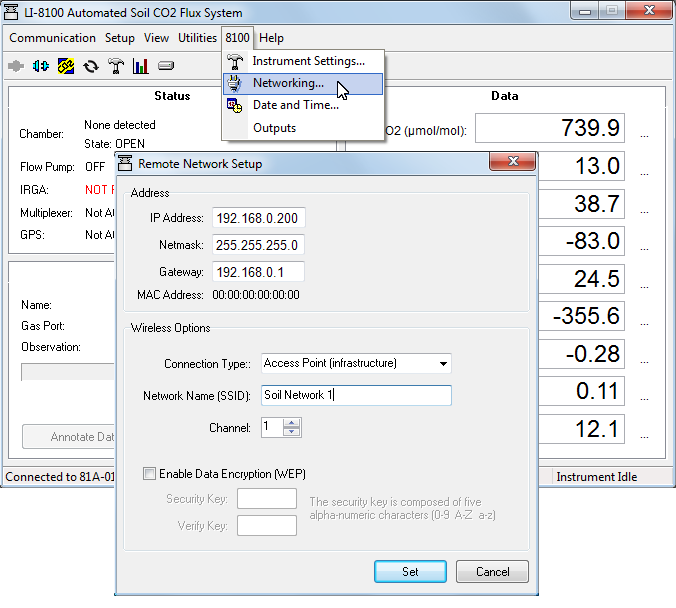Click the MAC Address value 00:00:00:00:00:00

pyautogui.click(x=256, y=295)
